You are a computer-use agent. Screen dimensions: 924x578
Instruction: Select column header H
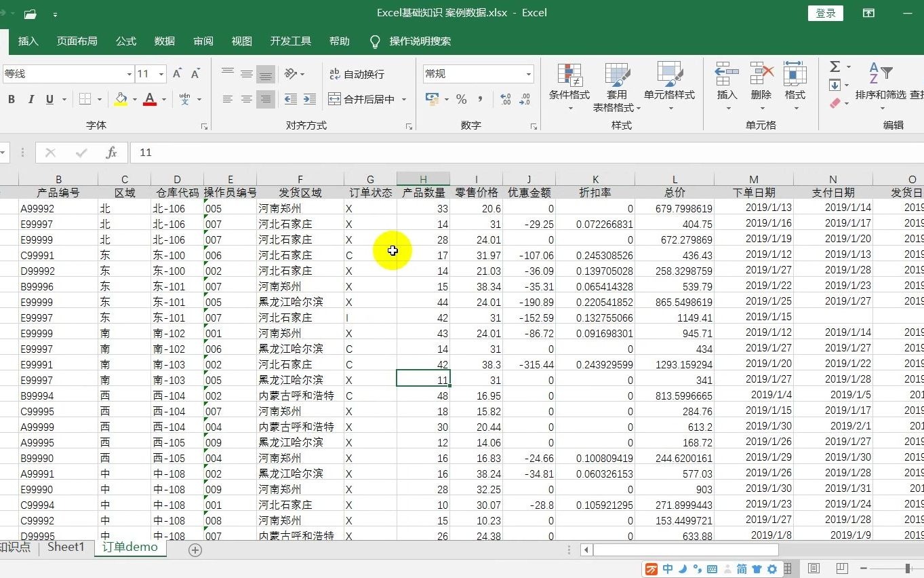pos(424,179)
